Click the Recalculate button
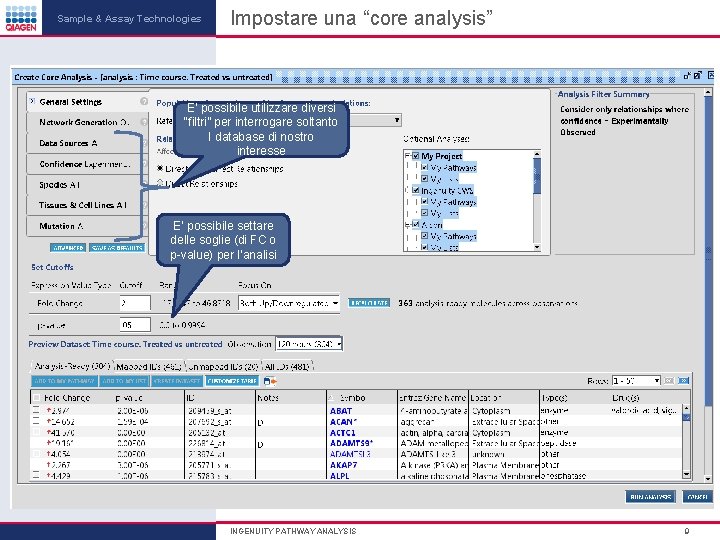 369,303
